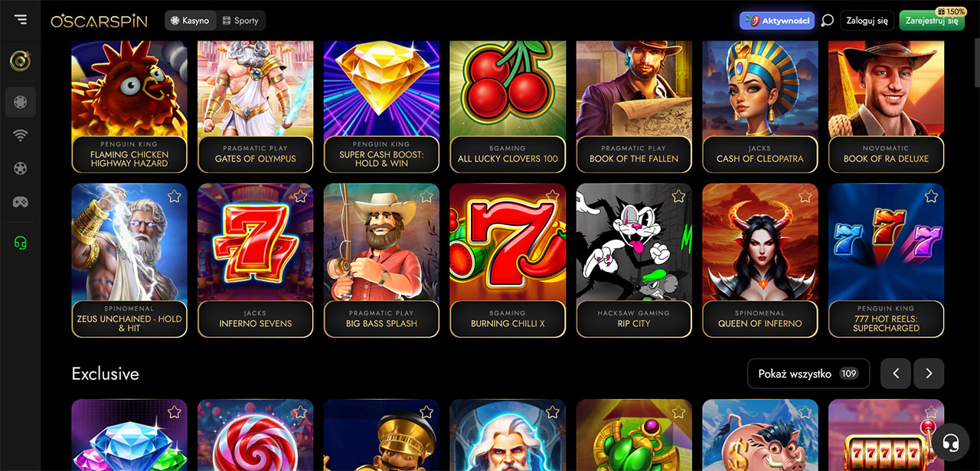Mark 777 Hot Reels Supercharged as favorite
Viewport: 980px width, 471px height.
931,197
